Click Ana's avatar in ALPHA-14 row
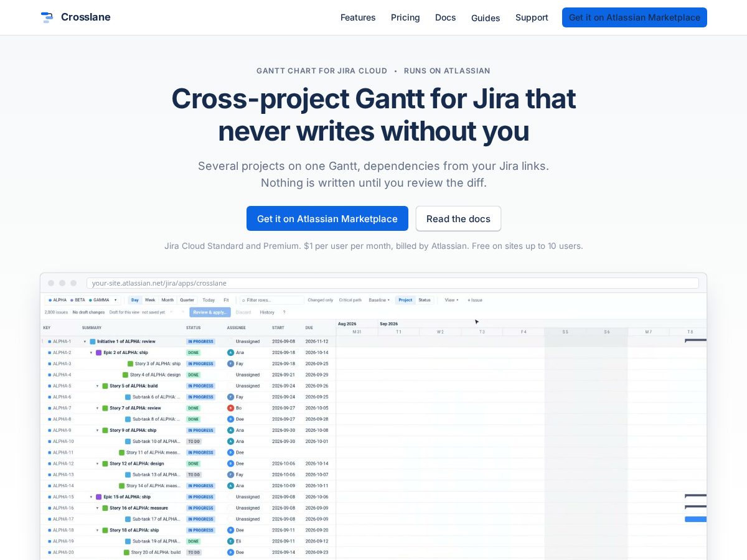Screen dimensions: 747x560 (x=231, y=486)
